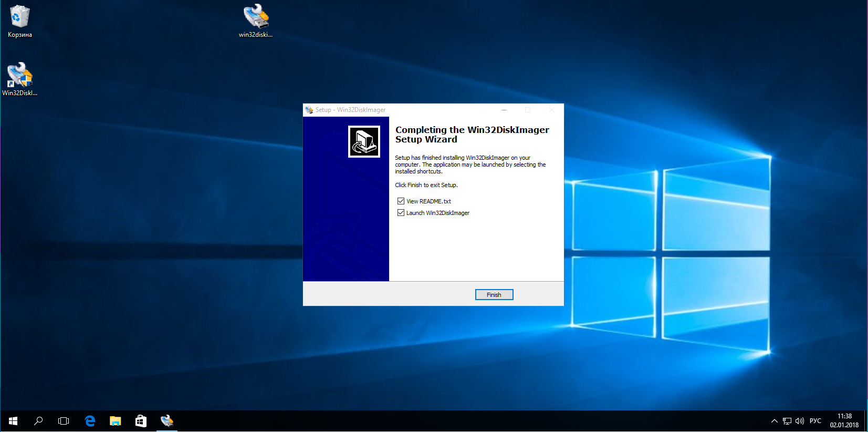Screen dimensions: 868x432
Task: Select the Win32DiskImager Setup taskbar button
Action: point(167,421)
